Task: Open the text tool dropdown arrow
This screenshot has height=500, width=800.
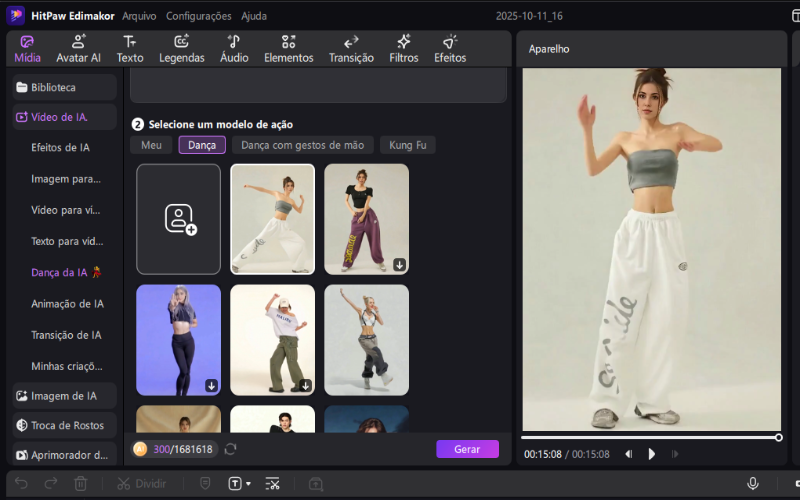Action: pyautogui.click(x=248, y=484)
